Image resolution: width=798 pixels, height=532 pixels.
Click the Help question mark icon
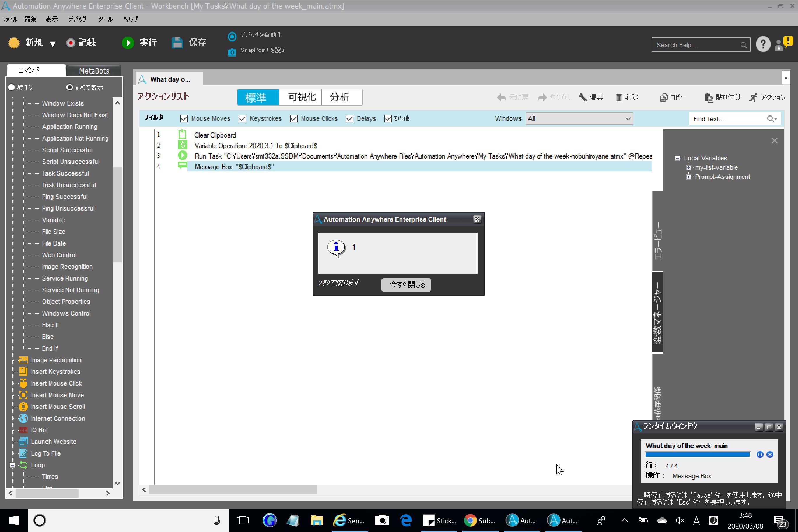[763, 44]
